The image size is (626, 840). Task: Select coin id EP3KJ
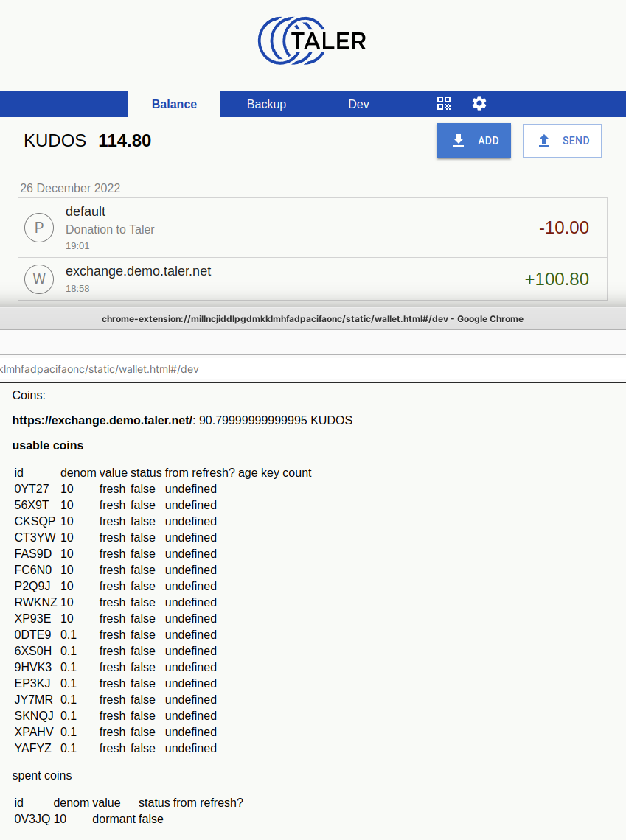32,684
